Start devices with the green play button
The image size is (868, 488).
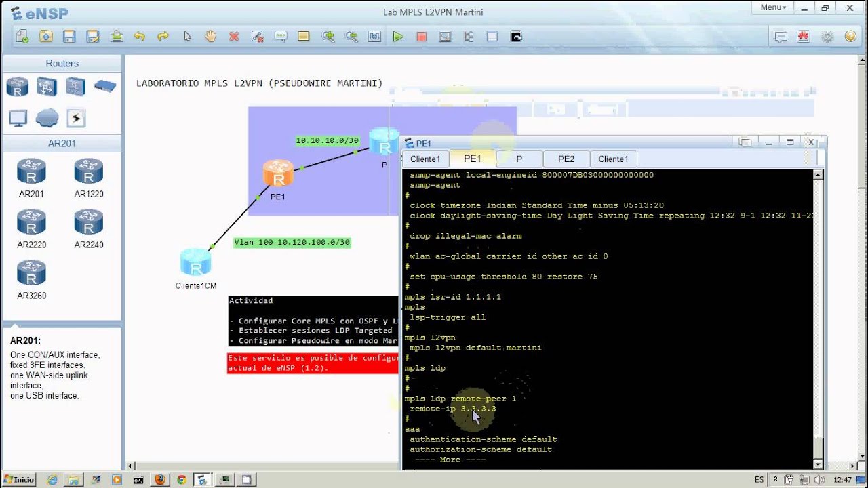click(x=398, y=37)
